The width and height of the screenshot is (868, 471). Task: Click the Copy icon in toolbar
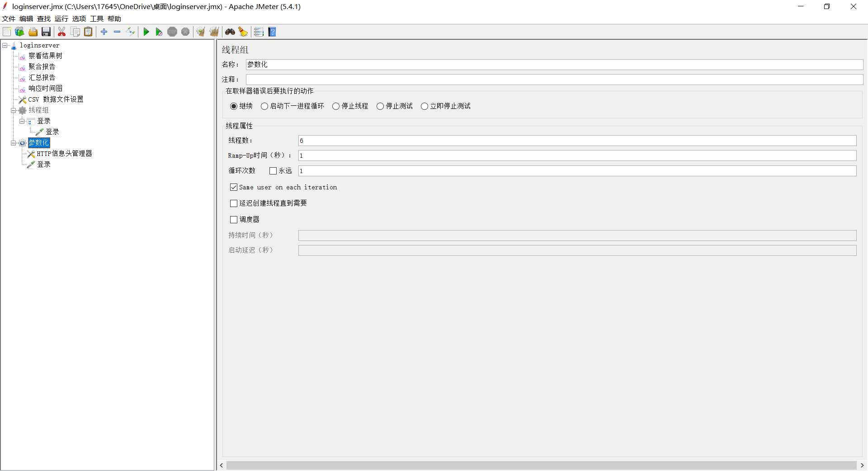75,32
